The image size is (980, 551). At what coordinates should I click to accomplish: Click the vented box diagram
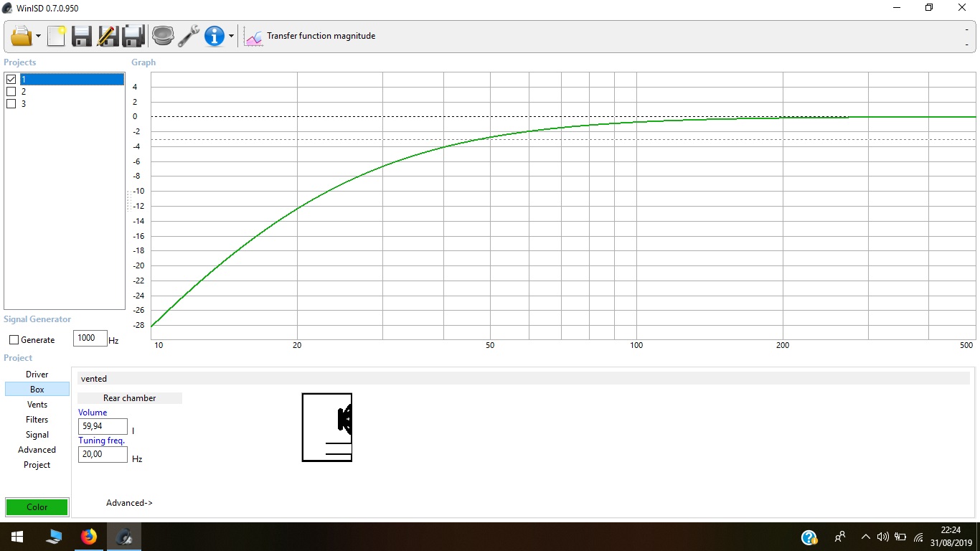point(327,427)
